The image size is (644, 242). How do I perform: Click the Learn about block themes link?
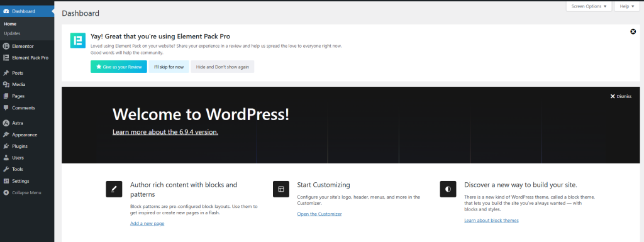point(491,220)
